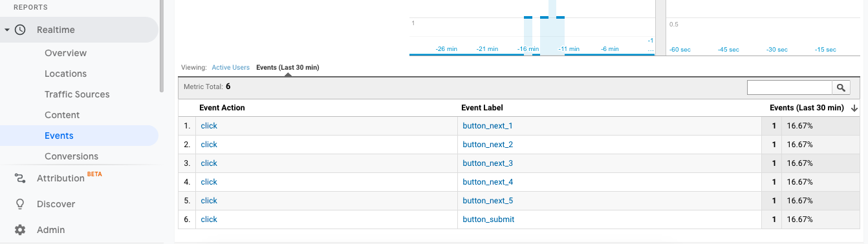Click the sidebar vertical scrollbar

click(162, 45)
